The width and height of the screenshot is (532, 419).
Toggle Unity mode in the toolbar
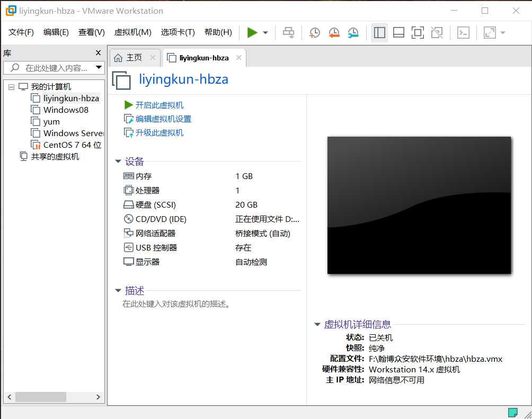tap(437, 33)
